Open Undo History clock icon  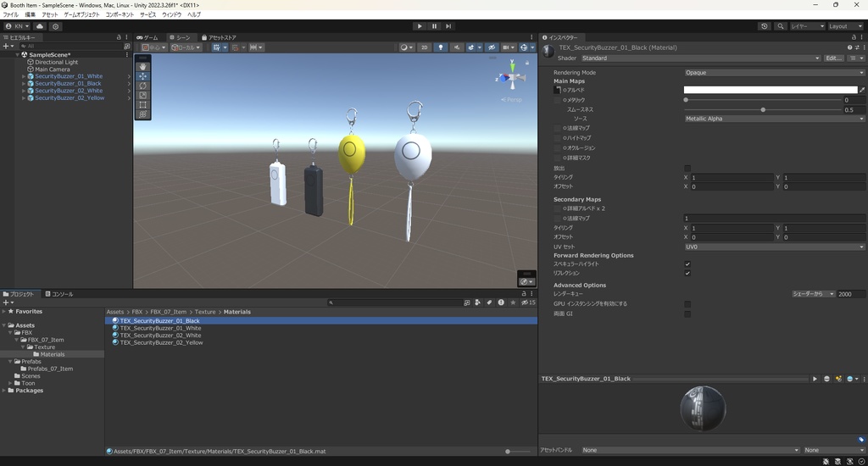pos(765,26)
